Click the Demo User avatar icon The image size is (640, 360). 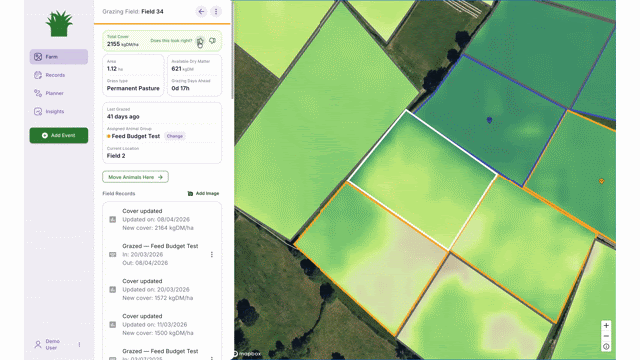[x=38, y=344]
